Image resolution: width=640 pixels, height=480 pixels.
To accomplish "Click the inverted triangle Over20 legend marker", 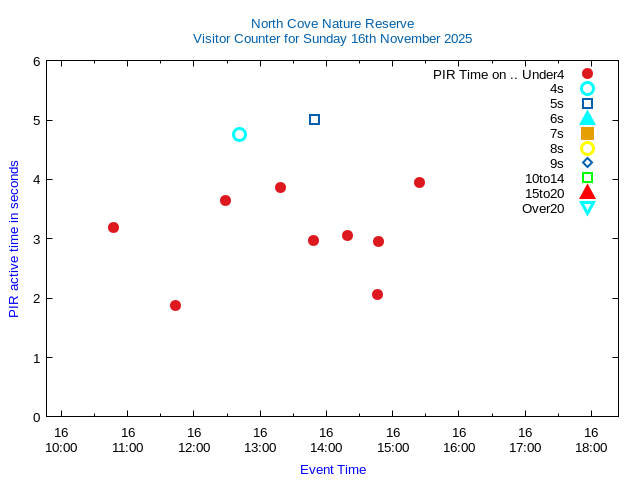I will point(587,208).
